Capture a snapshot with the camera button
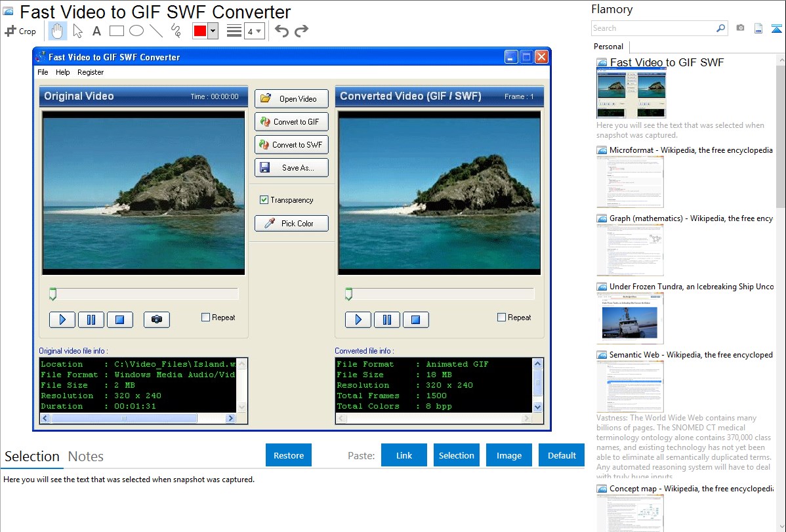The width and height of the screenshot is (786, 532). point(157,320)
